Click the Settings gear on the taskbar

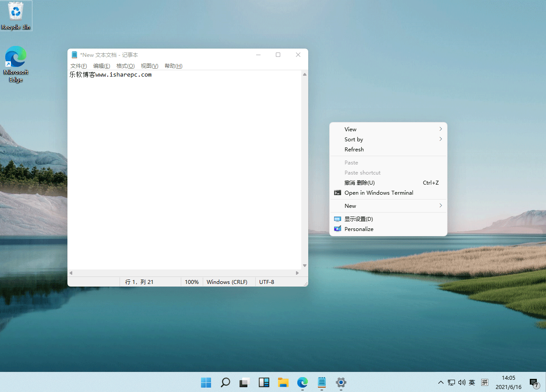click(x=341, y=382)
